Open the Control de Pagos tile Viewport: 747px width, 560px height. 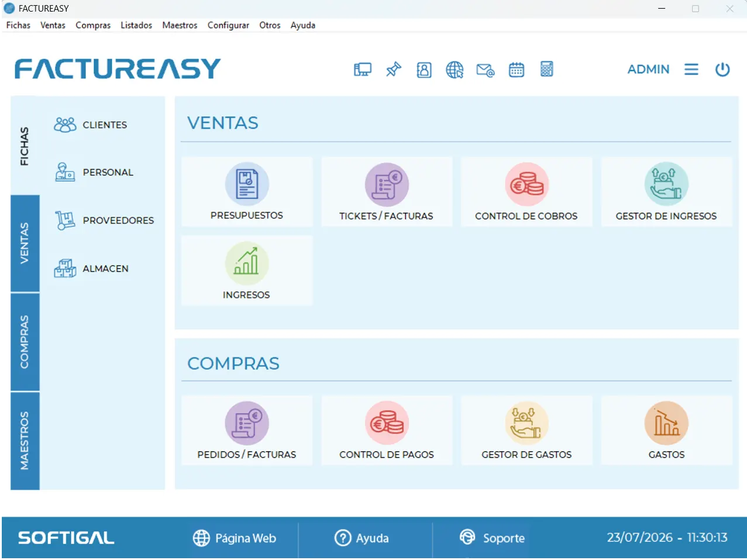click(x=387, y=430)
